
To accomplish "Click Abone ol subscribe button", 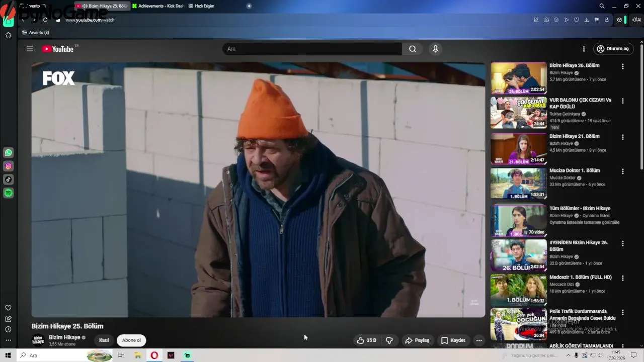I will click(x=131, y=340).
